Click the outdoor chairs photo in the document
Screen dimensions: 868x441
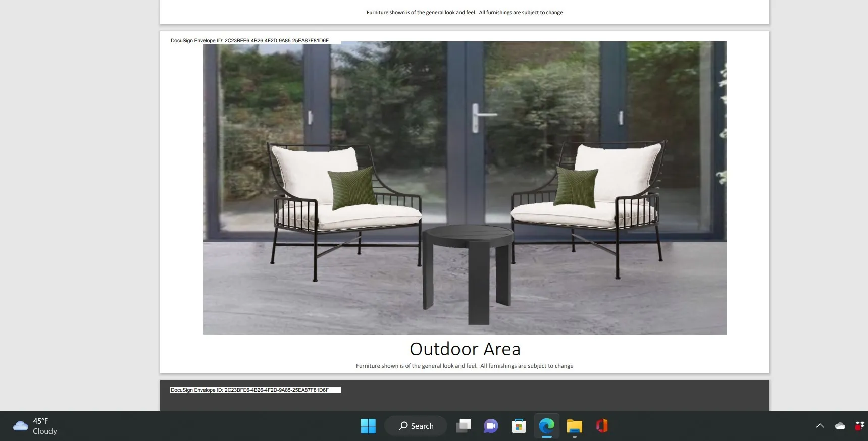pos(465,188)
